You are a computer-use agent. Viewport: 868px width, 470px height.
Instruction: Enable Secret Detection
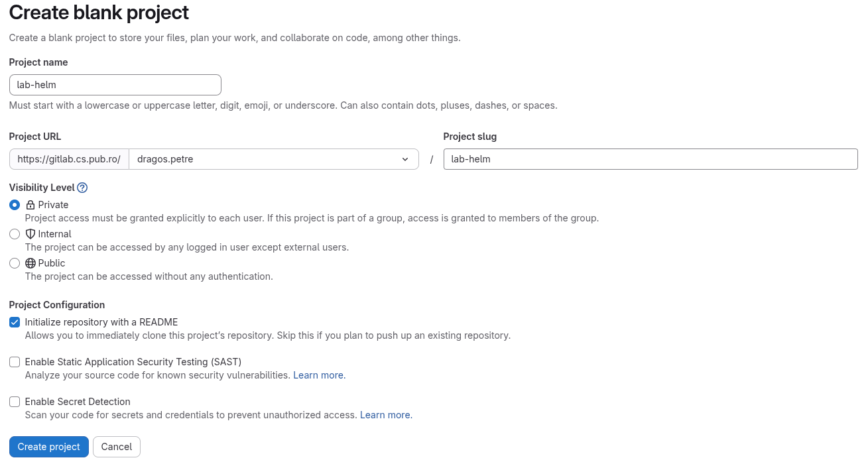[15, 402]
